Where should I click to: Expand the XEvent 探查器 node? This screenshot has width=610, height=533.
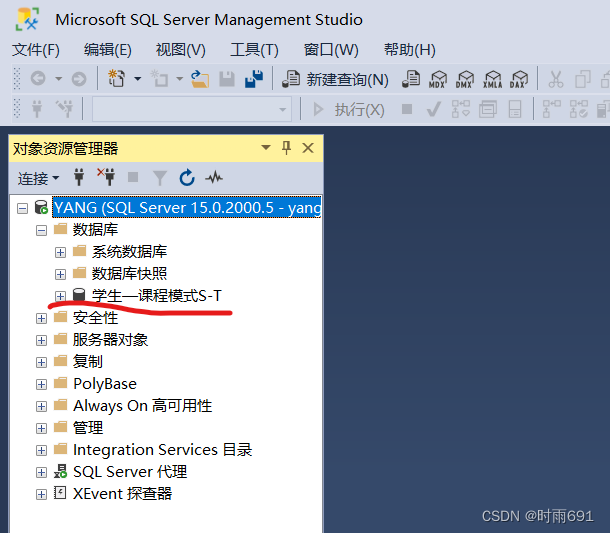[41, 494]
